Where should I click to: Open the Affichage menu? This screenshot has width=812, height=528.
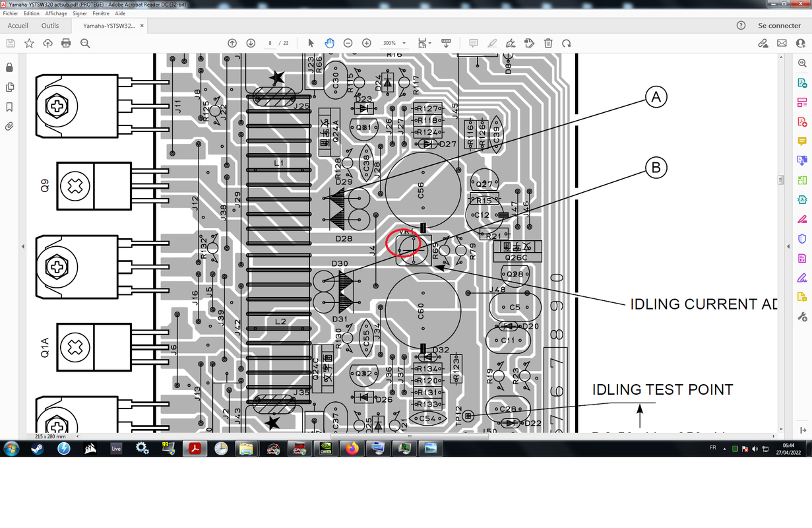[x=56, y=13]
